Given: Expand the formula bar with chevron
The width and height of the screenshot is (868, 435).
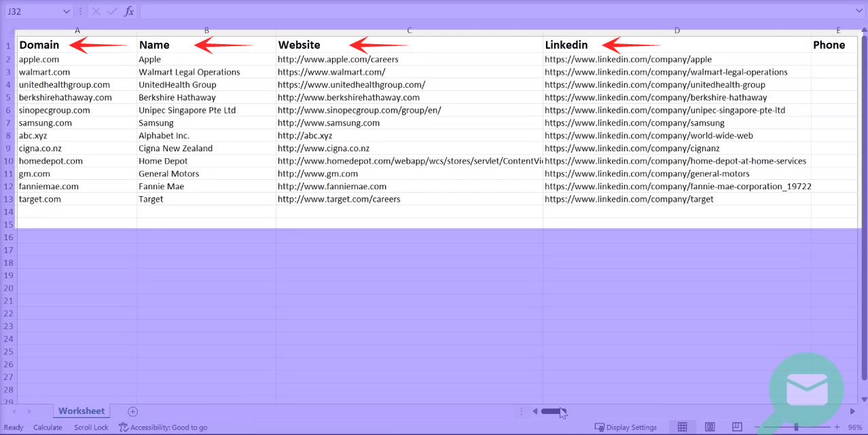Looking at the screenshot, I should [859, 12].
